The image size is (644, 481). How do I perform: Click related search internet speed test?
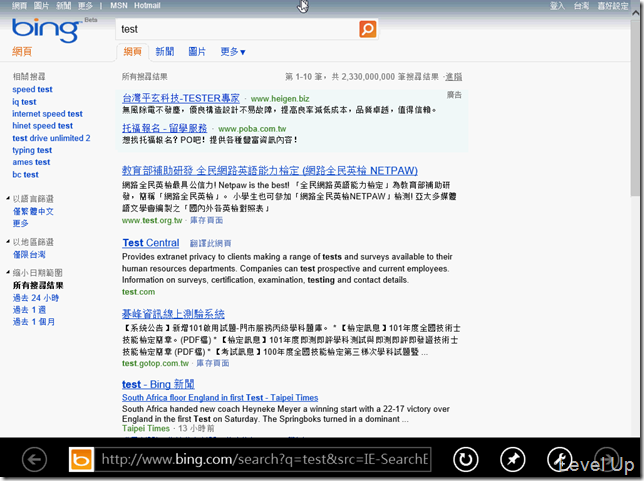point(47,114)
